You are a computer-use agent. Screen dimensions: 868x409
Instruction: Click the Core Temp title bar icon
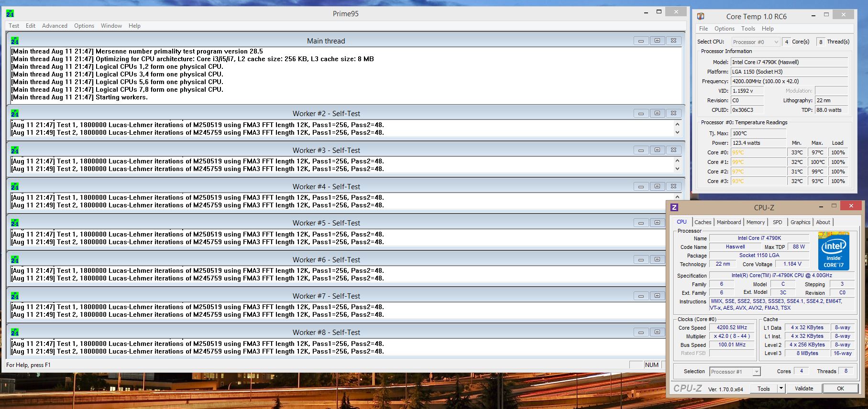701,16
